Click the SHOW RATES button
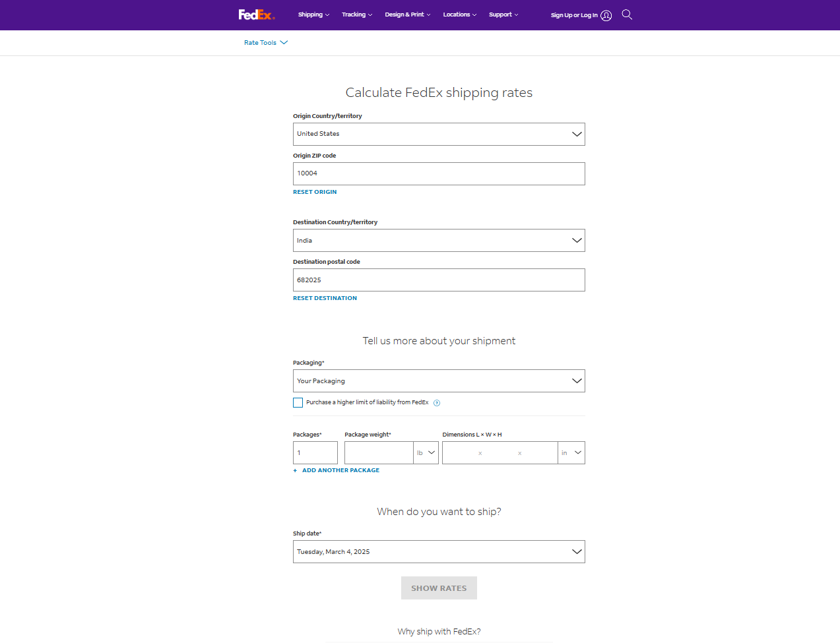The height and width of the screenshot is (643, 840). click(x=439, y=588)
